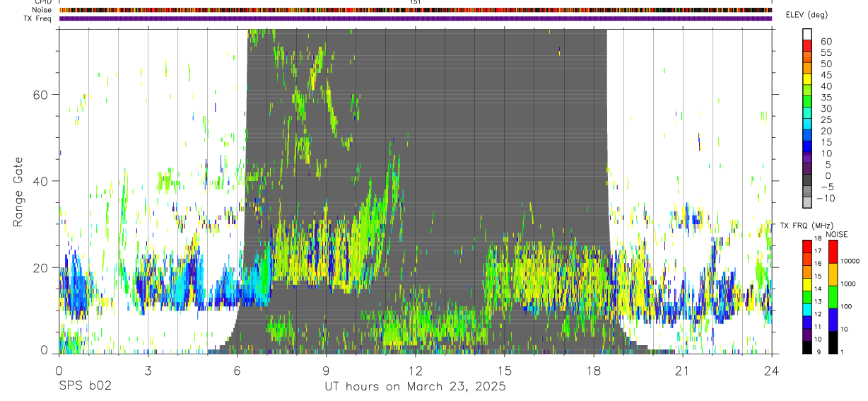Click the yellow segment of the ELEV colorbar
The height and width of the screenshot is (401, 868).
click(x=807, y=79)
